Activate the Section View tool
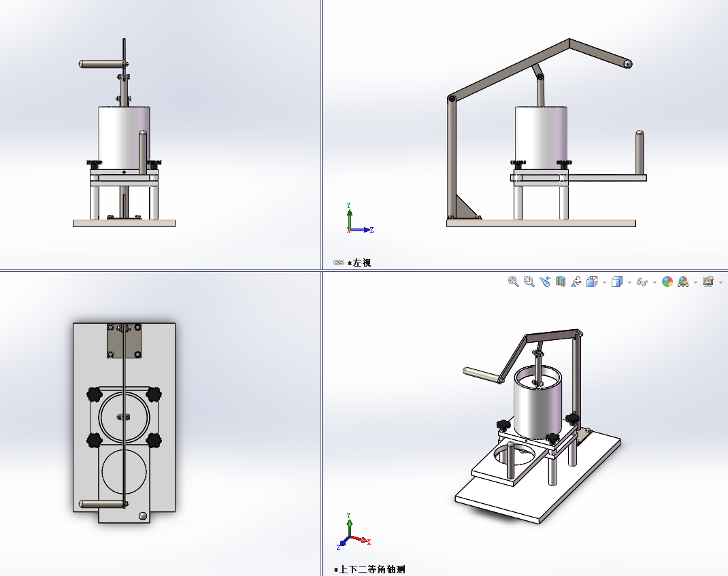Screen dimensions: 728x576 (x=561, y=282)
